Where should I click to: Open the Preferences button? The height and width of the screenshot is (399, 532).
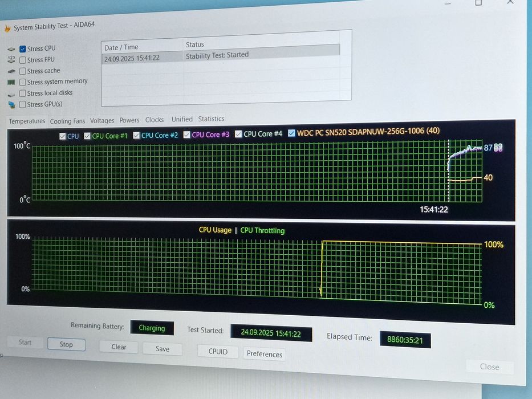coord(265,354)
